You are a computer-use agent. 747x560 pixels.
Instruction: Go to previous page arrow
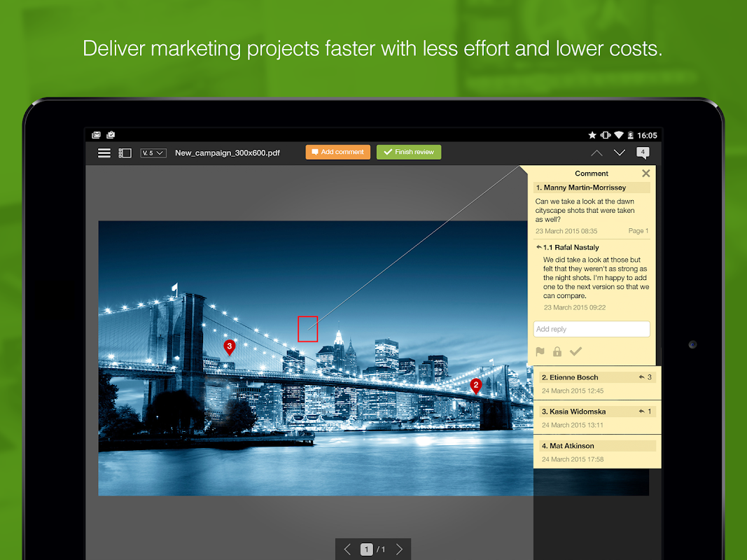tap(347, 549)
